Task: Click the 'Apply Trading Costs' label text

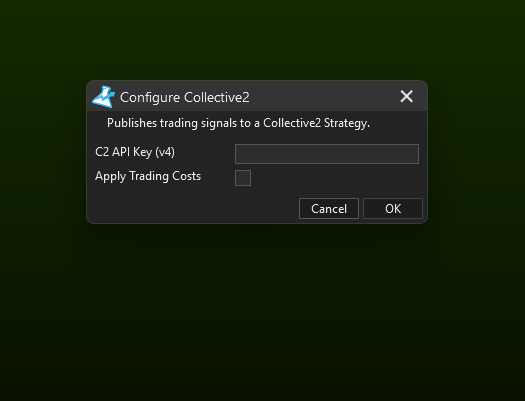Action: tap(148, 176)
